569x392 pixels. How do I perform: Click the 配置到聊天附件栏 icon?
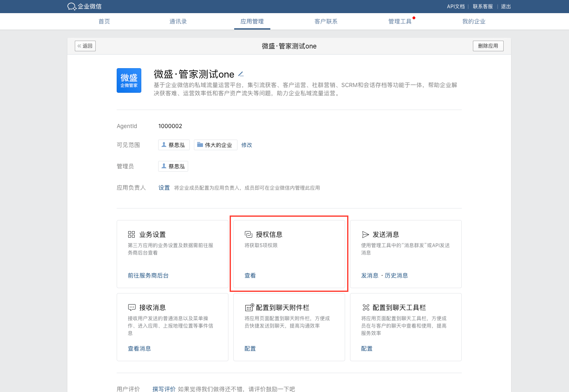pyautogui.click(x=249, y=307)
